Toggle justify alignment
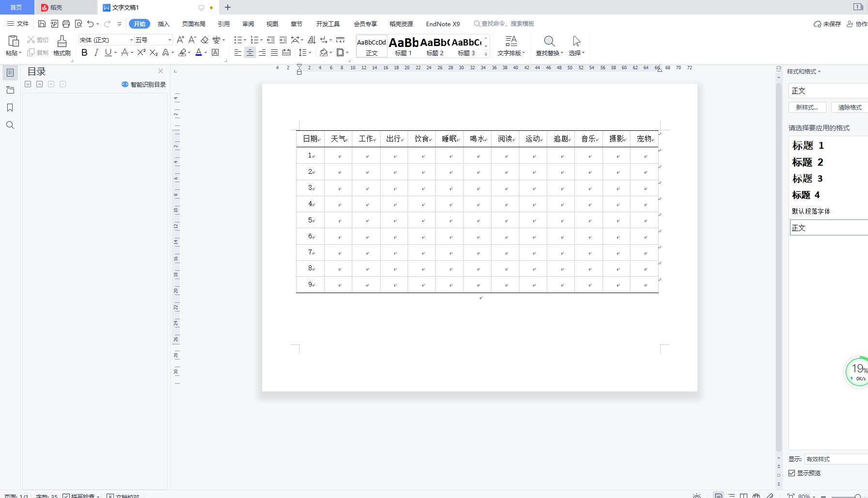 pos(274,52)
